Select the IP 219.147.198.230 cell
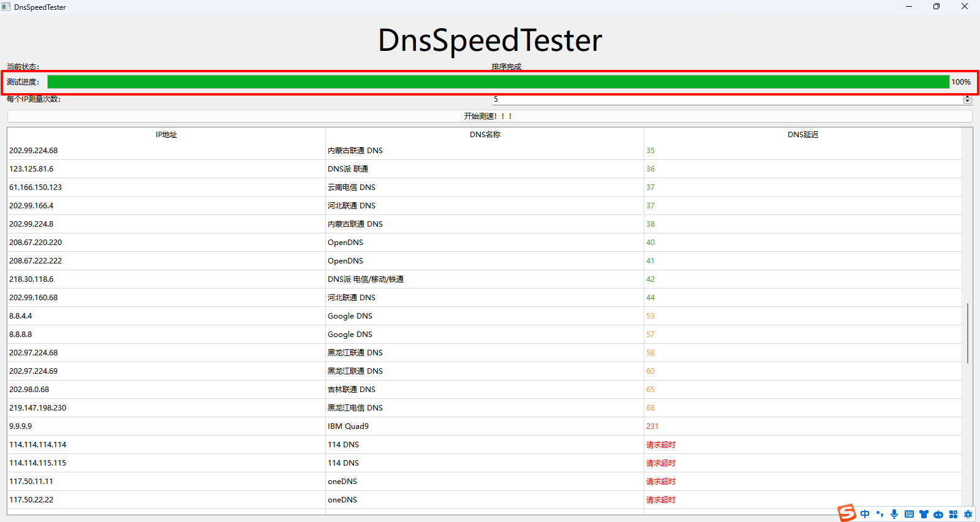This screenshot has width=980, height=522. click(166, 407)
